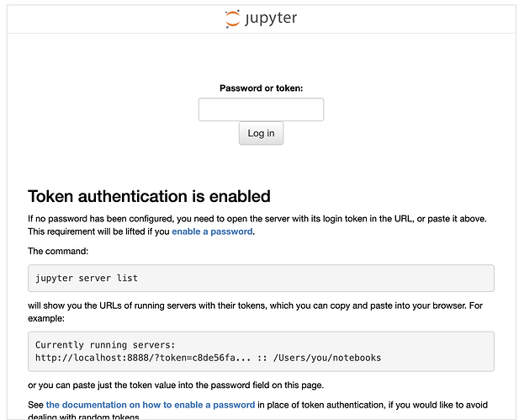Open the documentation on enabling a password link
Image resolution: width=519 pixels, height=420 pixels.
tap(151, 405)
